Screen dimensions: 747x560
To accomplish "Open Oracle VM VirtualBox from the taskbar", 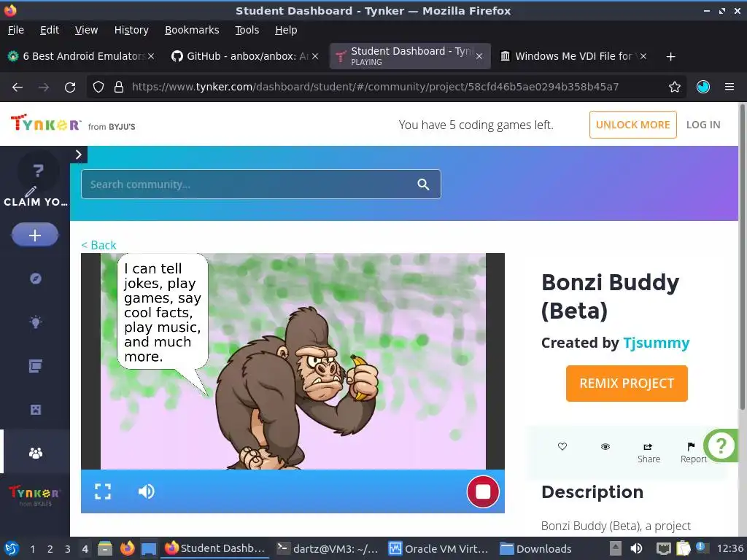I will pyautogui.click(x=438, y=548).
